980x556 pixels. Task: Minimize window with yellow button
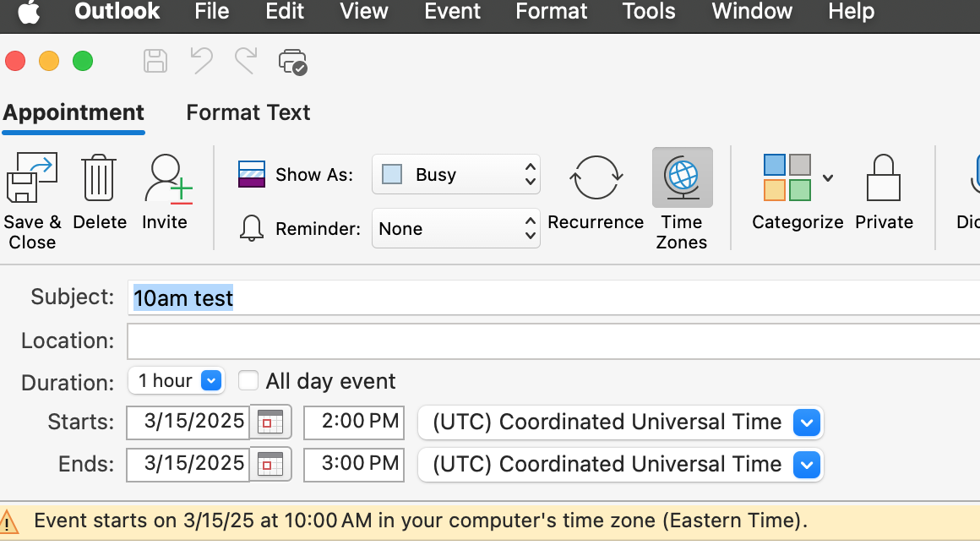(x=49, y=62)
